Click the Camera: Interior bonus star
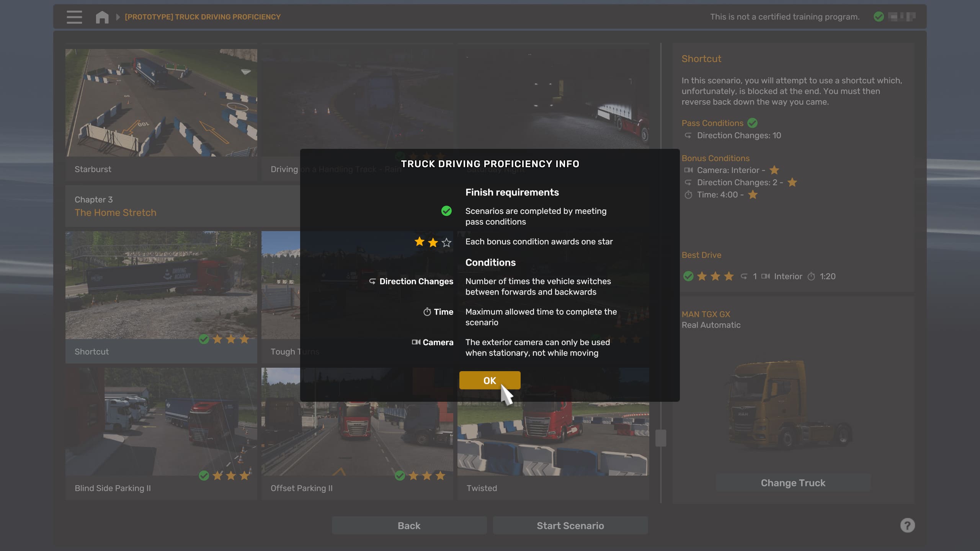 (x=774, y=170)
